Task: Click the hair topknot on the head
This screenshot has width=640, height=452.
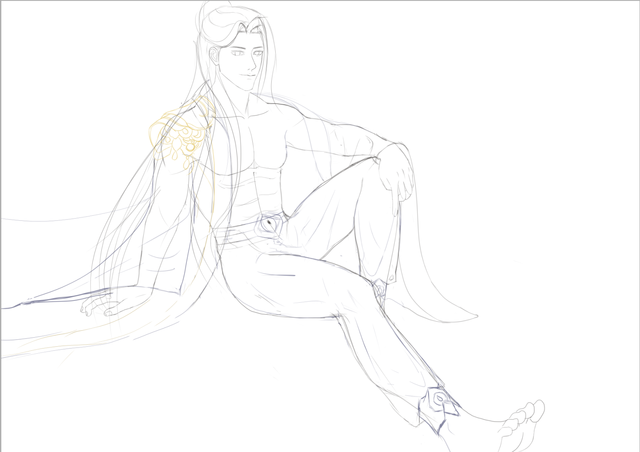Action: pos(215,17)
